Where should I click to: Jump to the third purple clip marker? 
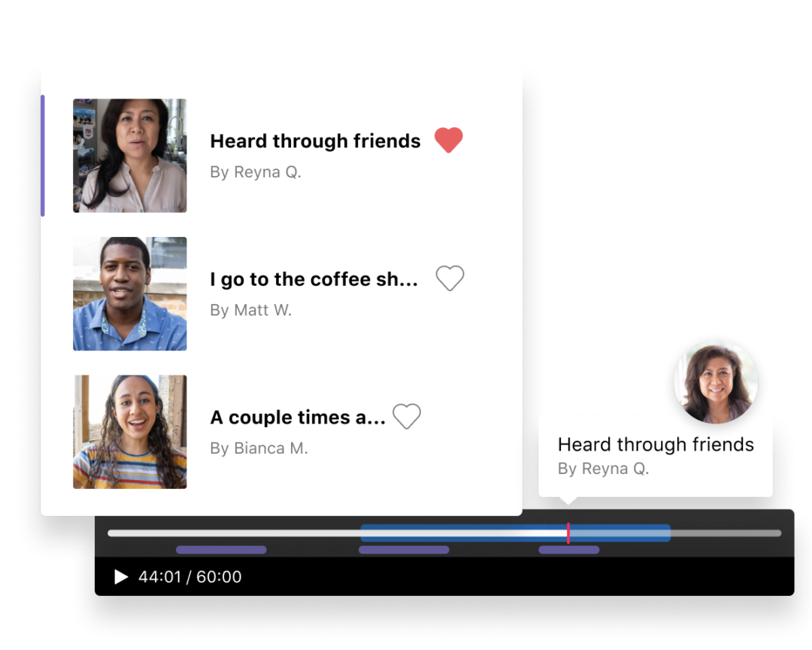(569, 549)
